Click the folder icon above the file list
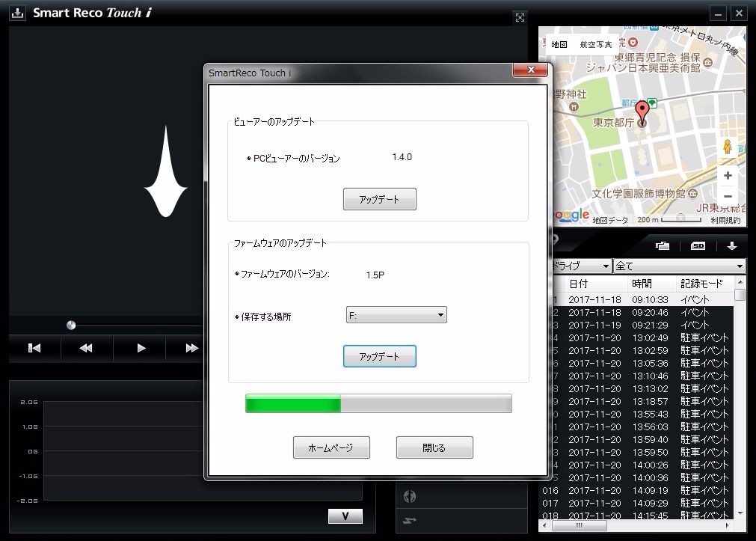The image size is (756, 541). pos(663,245)
